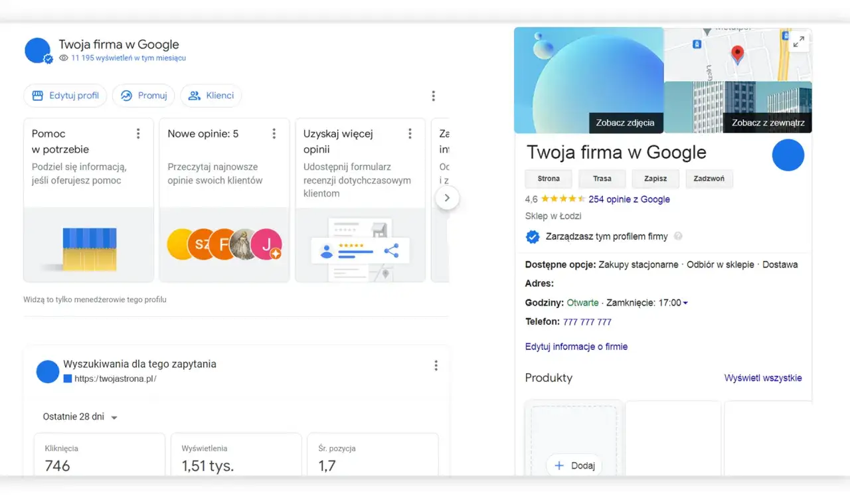This screenshot has height=504, width=850.
Task: Open the 11 195 wyświetleń w tym miesiącu link
Action: [128, 58]
